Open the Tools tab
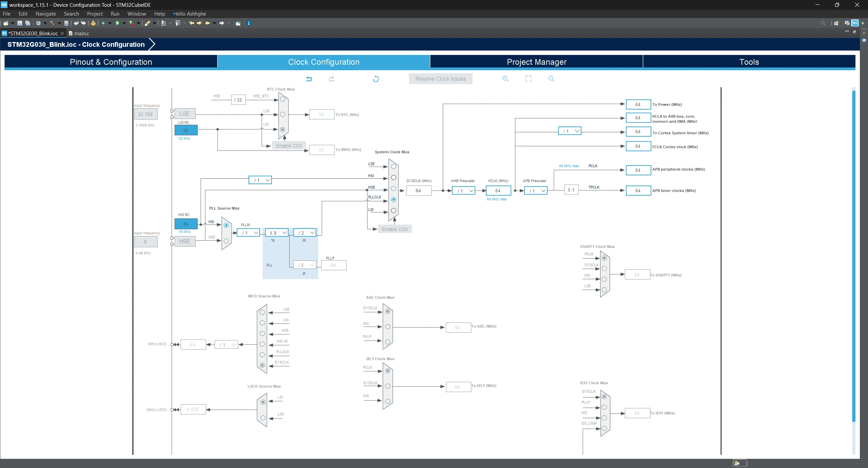This screenshot has height=468, width=868. click(749, 62)
